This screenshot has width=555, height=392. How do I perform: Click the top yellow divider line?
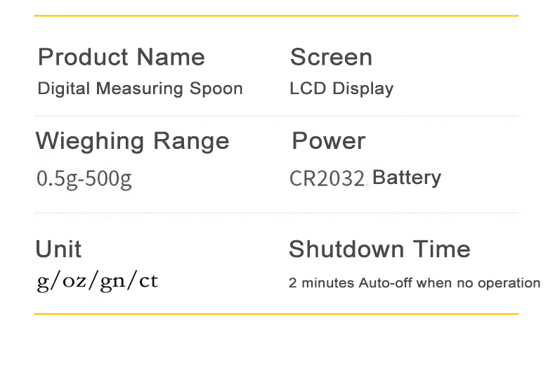[x=276, y=15]
